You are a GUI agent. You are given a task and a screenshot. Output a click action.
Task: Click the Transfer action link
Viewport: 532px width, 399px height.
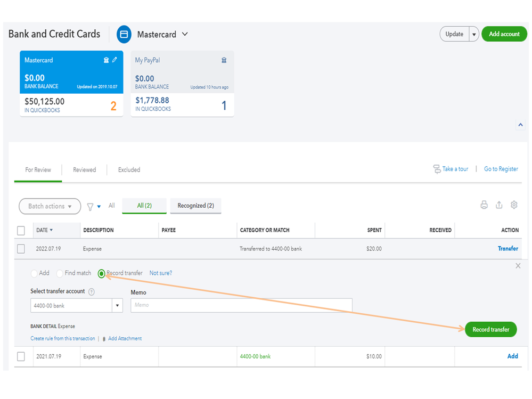508,249
